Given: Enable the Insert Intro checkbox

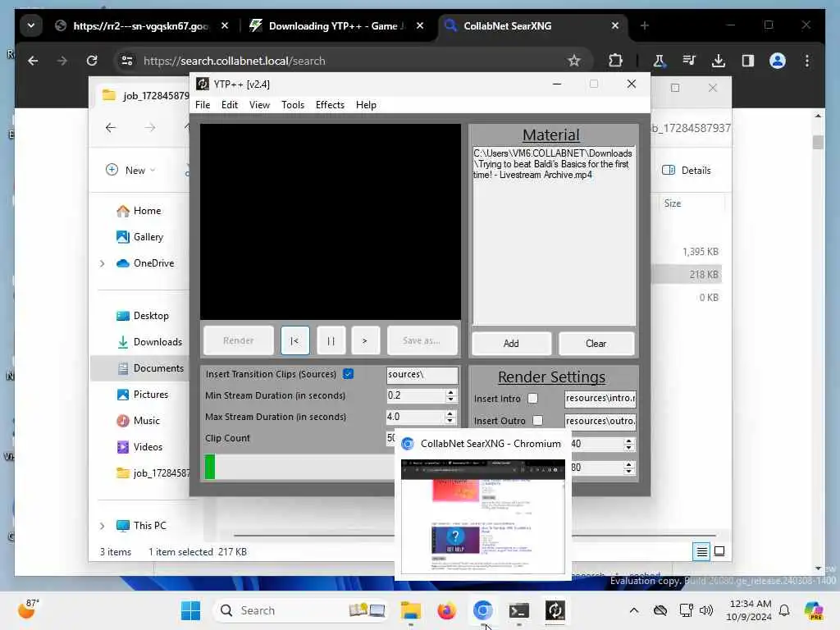Looking at the screenshot, I should pos(532,399).
